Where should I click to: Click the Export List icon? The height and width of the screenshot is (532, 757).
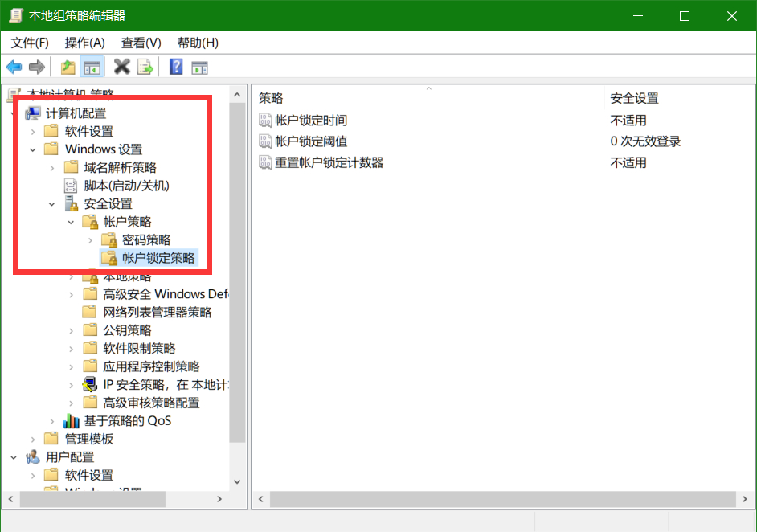[145, 67]
